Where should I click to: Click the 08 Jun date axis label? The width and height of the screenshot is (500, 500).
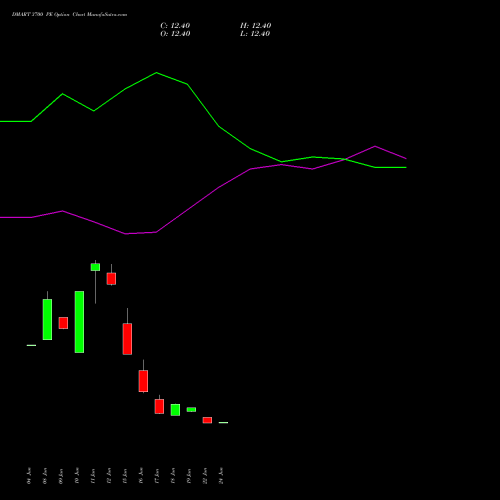tap(45, 476)
